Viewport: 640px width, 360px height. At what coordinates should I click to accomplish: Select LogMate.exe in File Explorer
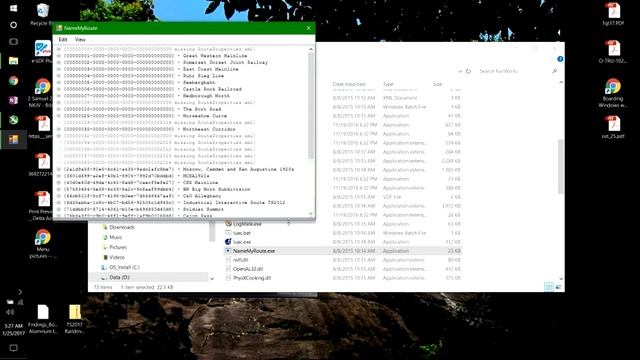coord(247,224)
